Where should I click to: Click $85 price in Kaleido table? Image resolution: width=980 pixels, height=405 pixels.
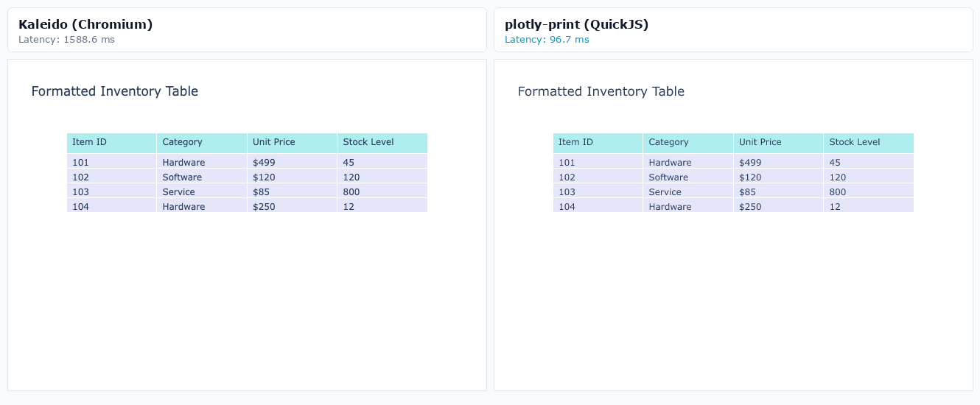pyautogui.click(x=292, y=191)
